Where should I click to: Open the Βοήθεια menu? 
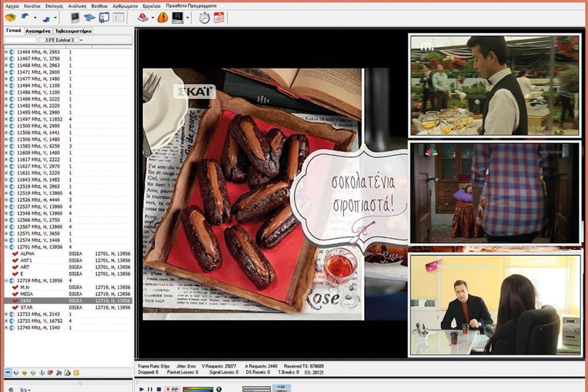[99, 6]
